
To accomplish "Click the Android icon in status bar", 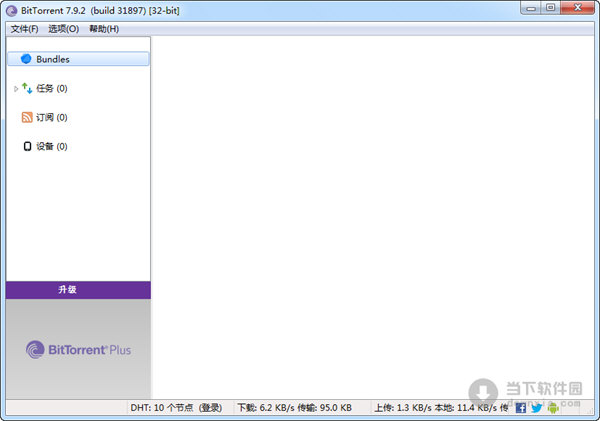I will [x=553, y=408].
